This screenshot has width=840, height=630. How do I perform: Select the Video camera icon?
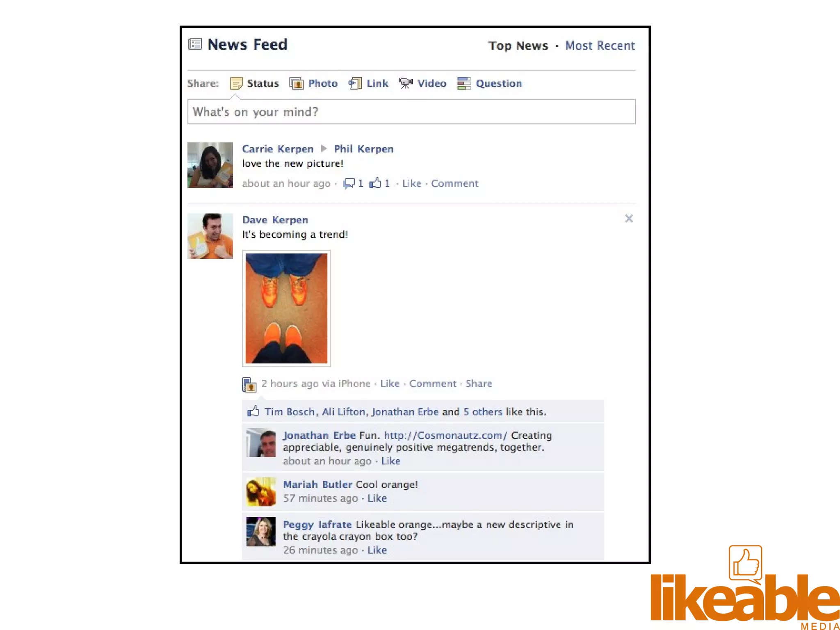click(406, 83)
